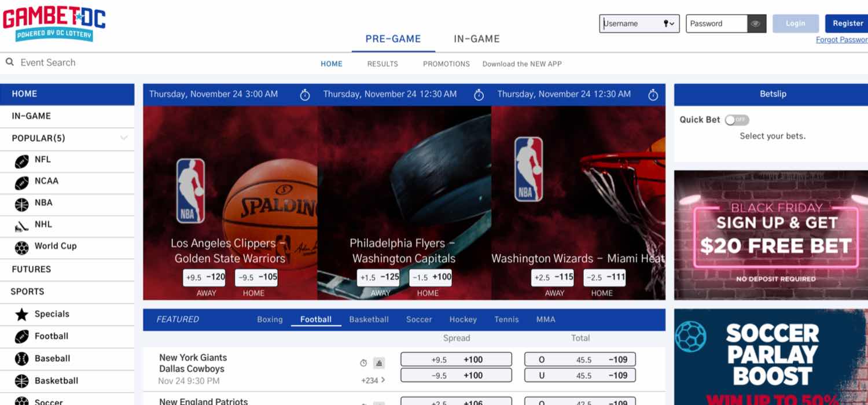Bet Clippers away +9.5 at -120
Image resolution: width=868 pixels, height=405 pixels.
[204, 278]
